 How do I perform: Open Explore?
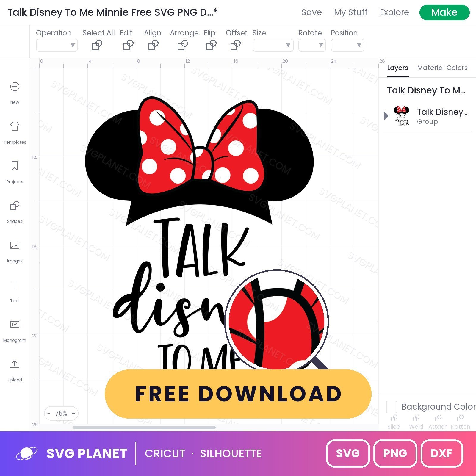pos(394,12)
